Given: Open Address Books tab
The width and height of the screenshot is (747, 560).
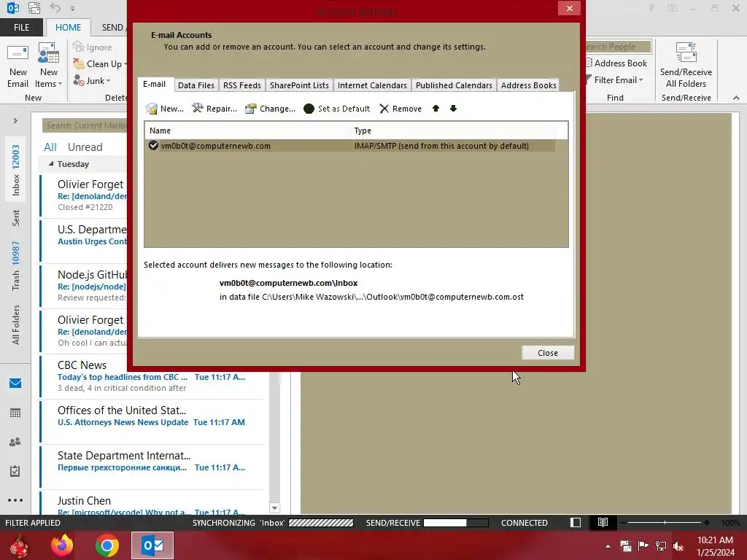Looking at the screenshot, I should tap(528, 85).
